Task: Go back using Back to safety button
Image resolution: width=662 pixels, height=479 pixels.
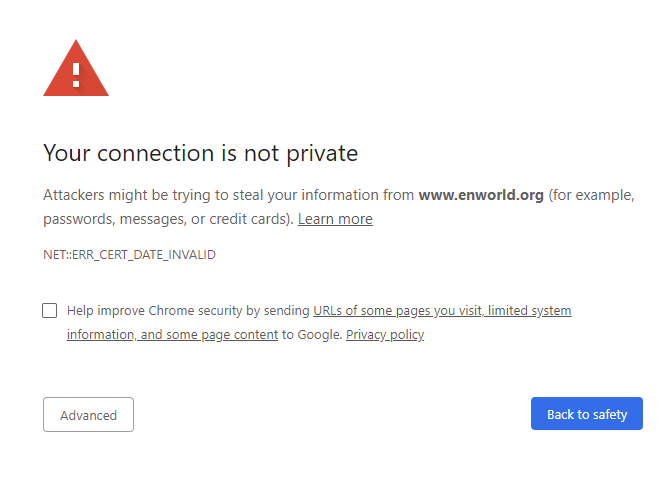Action: pos(587,414)
